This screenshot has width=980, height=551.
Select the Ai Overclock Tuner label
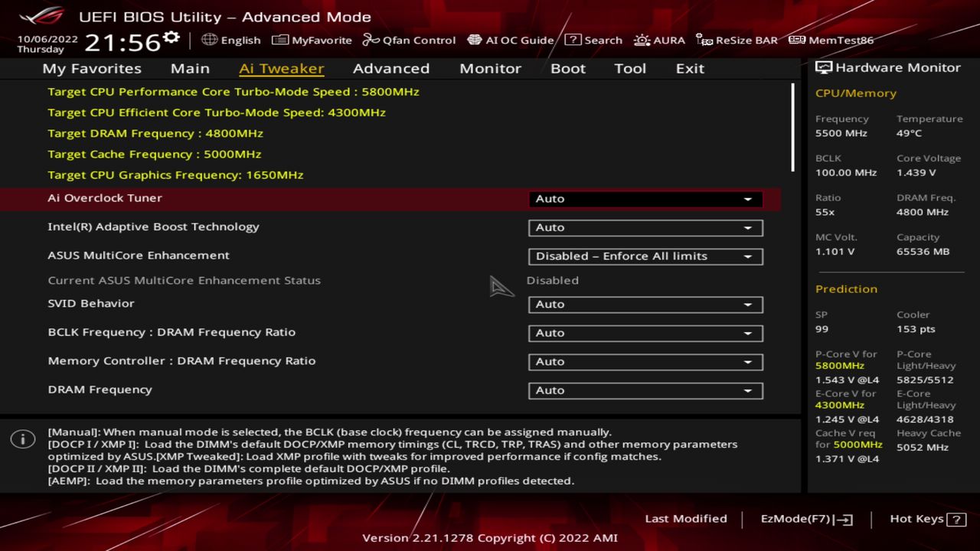coord(105,197)
